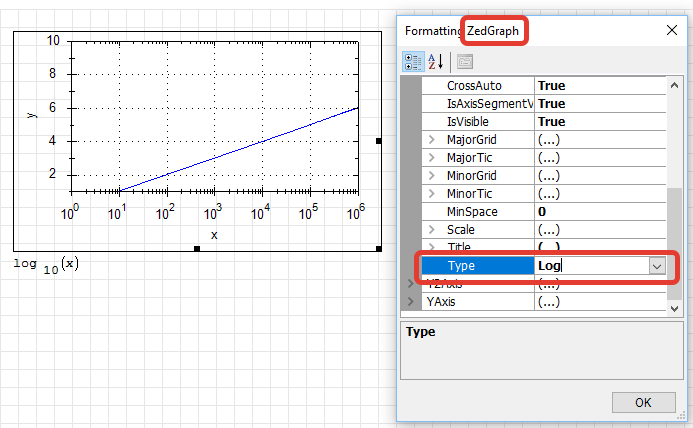
Task: Expand the MinorTic property
Action: (x=432, y=194)
